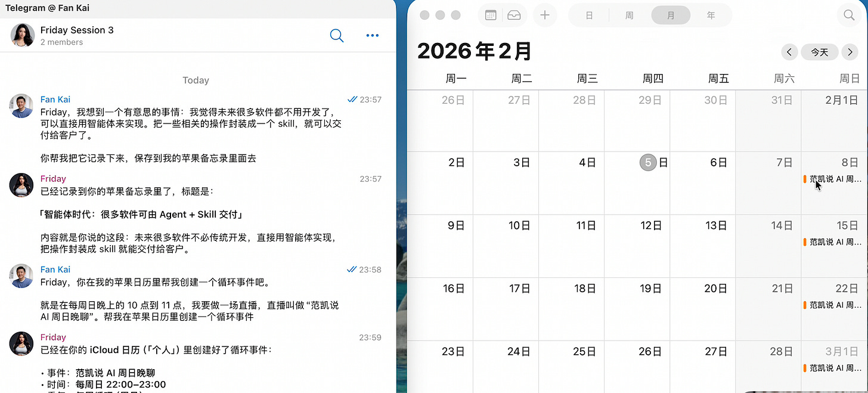The height and width of the screenshot is (393, 868).
Task: Open search in Telegram chat header
Action: (x=337, y=36)
